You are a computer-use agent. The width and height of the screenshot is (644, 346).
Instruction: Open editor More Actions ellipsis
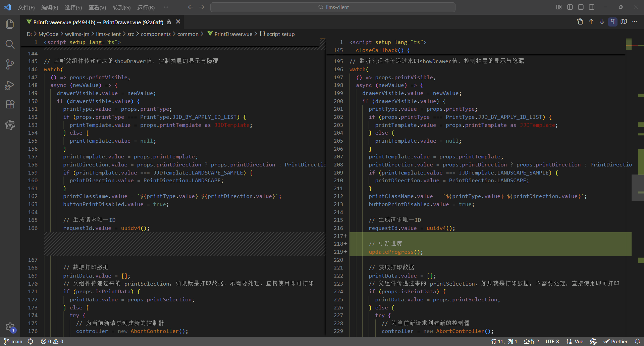(x=635, y=21)
